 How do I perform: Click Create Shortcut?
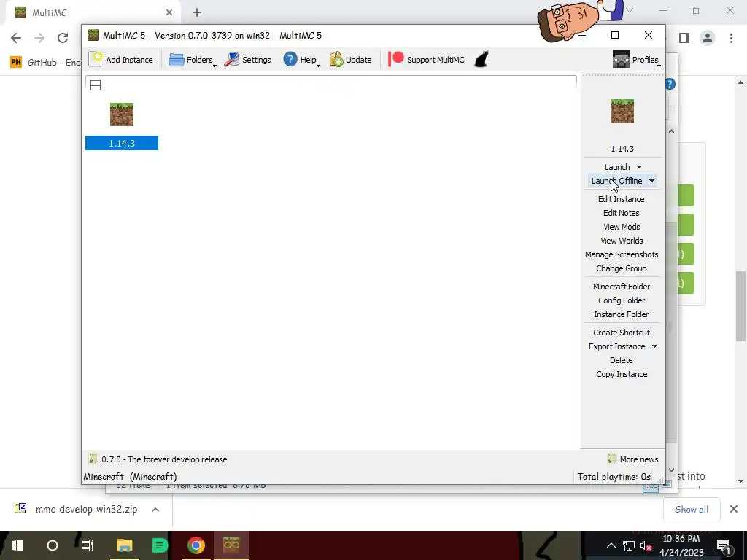(622, 332)
